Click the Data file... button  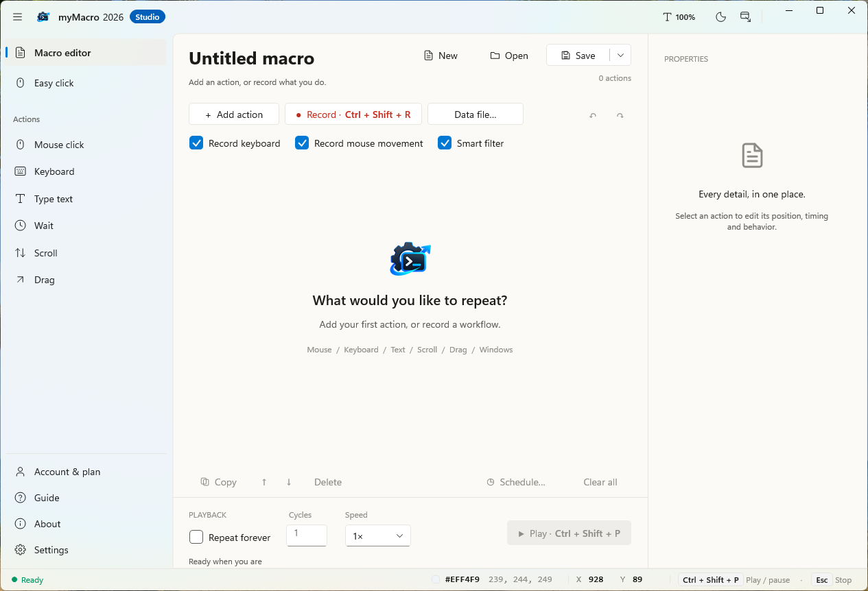click(x=476, y=114)
